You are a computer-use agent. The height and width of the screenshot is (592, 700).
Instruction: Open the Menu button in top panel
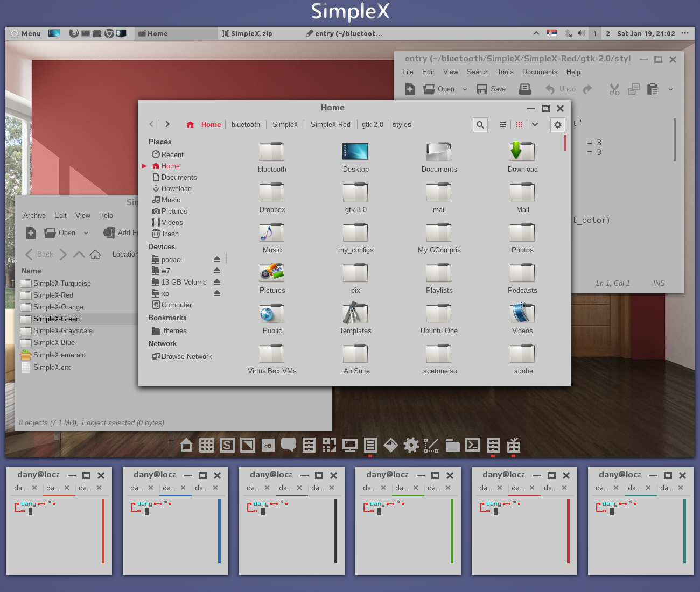click(x=25, y=33)
